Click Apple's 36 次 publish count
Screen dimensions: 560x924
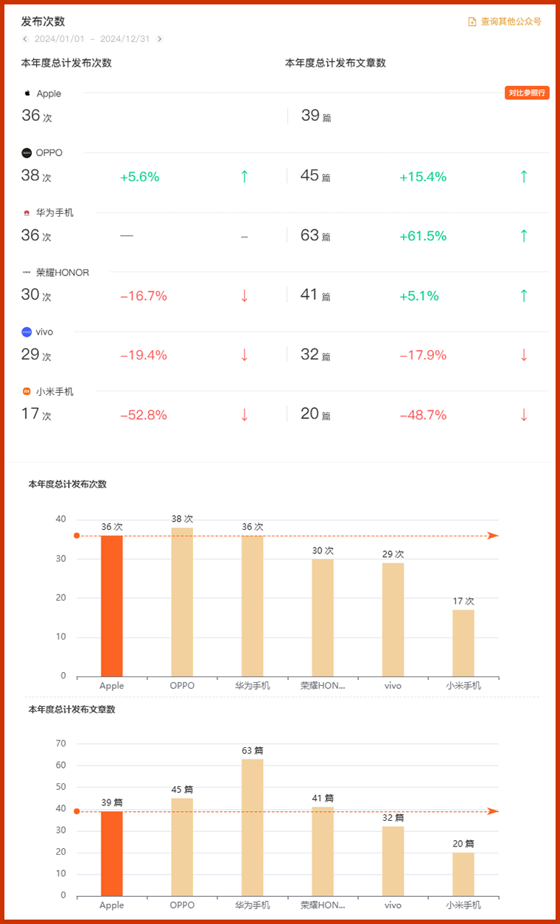(37, 116)
